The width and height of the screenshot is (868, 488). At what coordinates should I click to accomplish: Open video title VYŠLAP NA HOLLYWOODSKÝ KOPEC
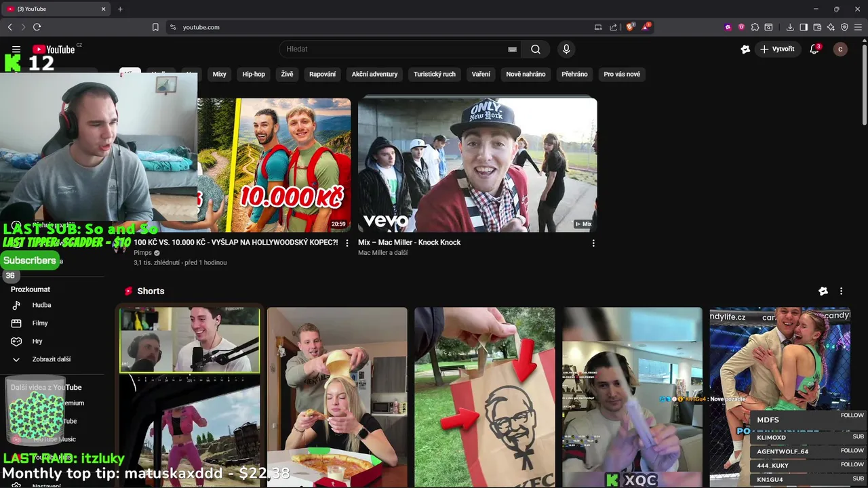[x=235, y=243]
